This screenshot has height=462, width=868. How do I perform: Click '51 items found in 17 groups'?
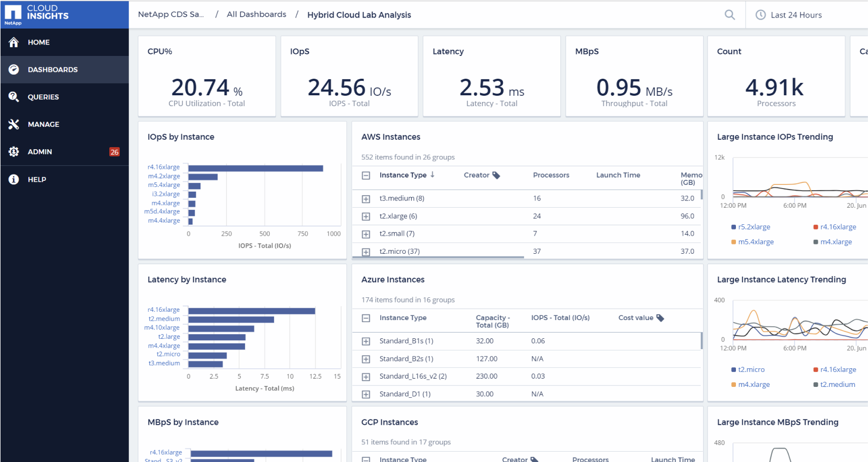[x=406, y=442]
